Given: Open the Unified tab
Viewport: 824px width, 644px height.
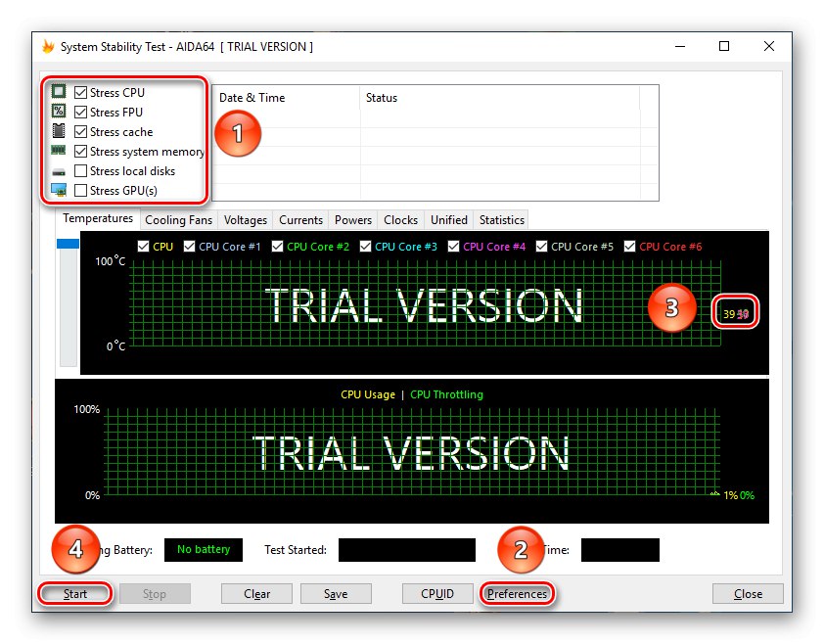Looking at the screenshot, I should point(449,220).
